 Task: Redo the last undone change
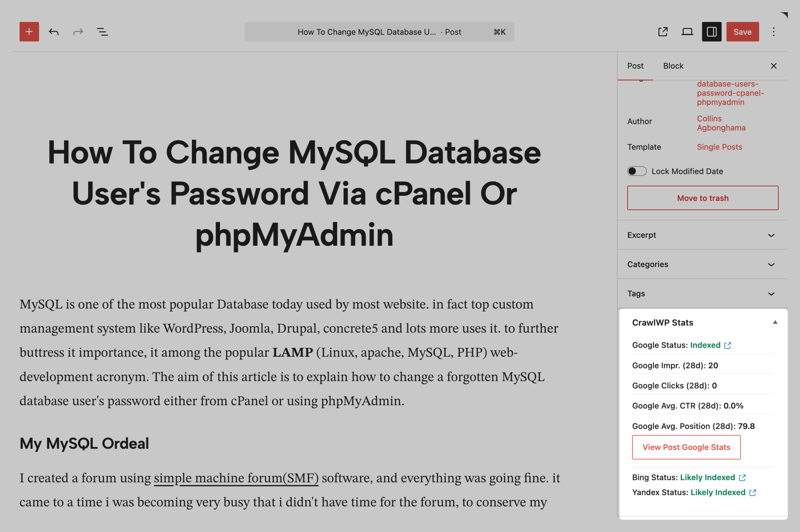78,32
